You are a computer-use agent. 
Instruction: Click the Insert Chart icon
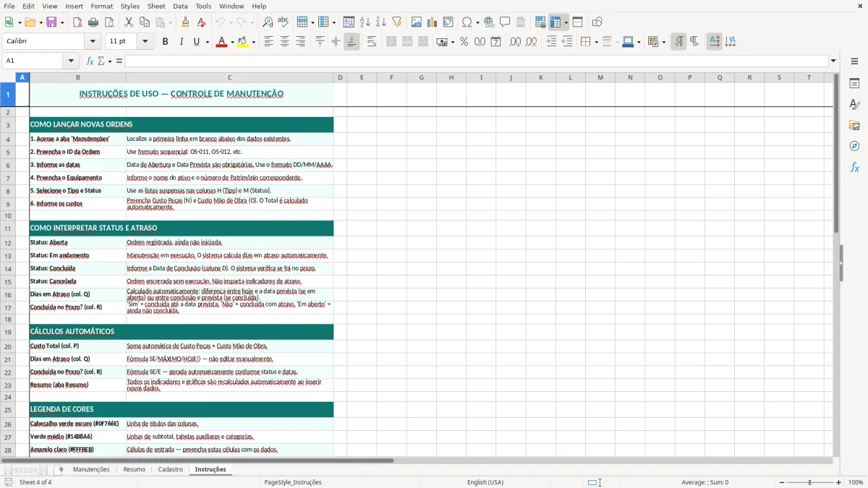433,22
